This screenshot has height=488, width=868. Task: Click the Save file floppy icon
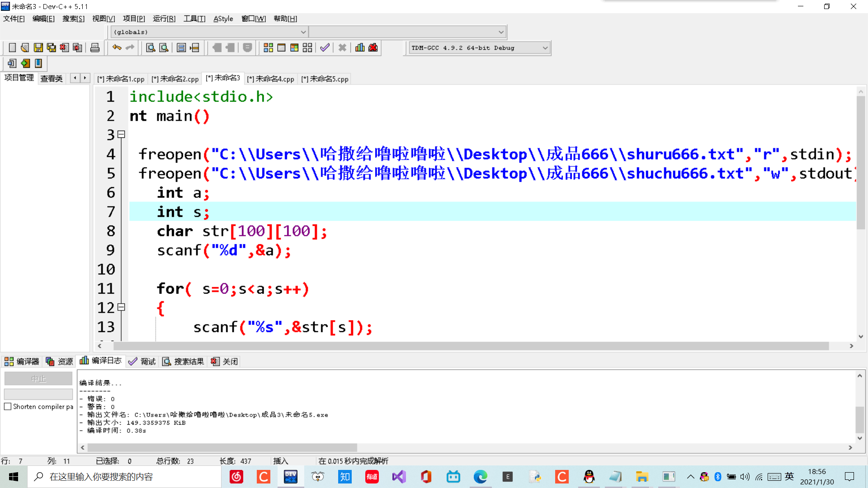[x=38, y=48]
